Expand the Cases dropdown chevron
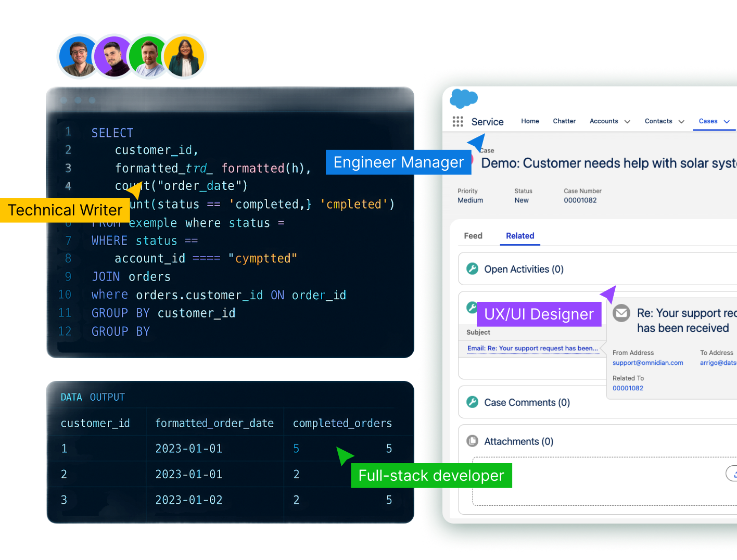This screenshot has height=560, width=737. point(727,121)
